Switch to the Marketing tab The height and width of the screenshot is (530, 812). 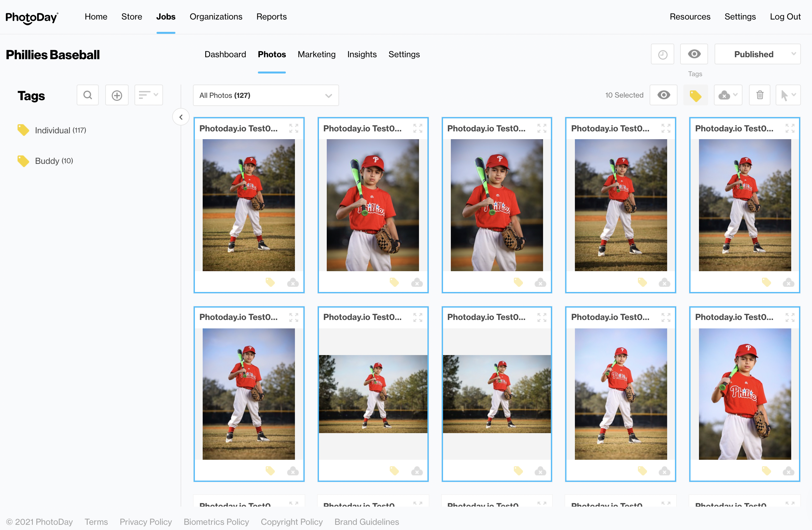316,54
